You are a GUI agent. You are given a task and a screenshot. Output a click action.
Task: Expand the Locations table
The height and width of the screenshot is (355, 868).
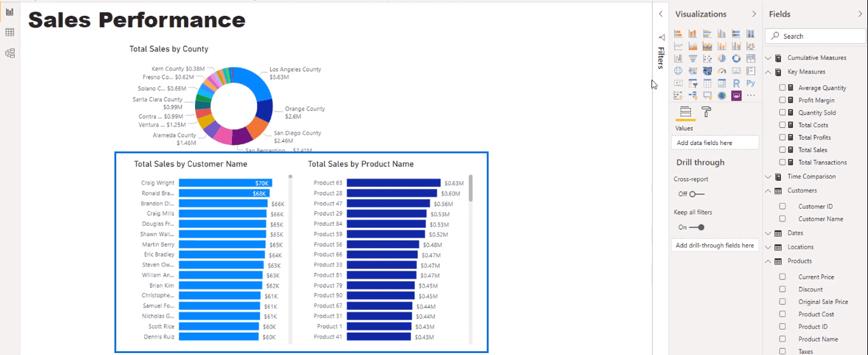[x=768, y=247]
